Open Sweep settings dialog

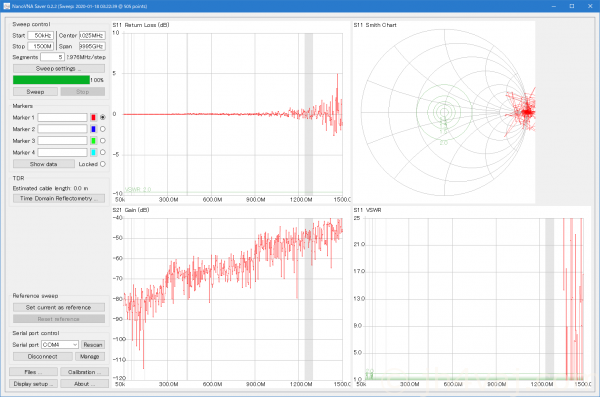(x=59, y=69)
